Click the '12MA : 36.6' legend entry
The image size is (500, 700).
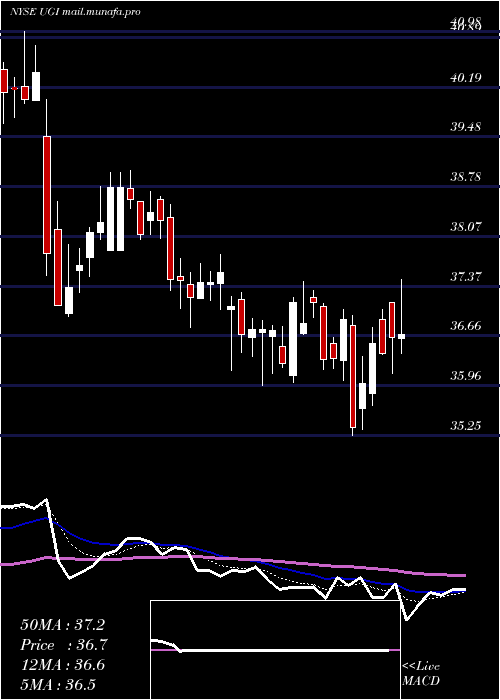point(62,665)
